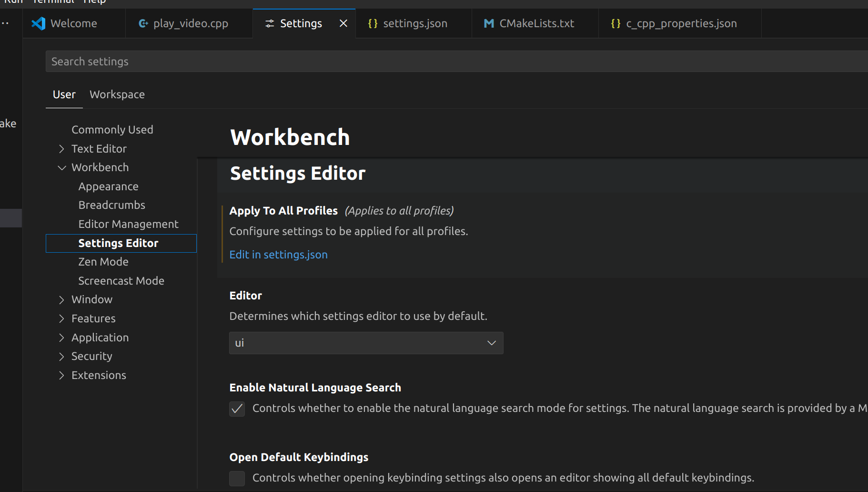The height and width of the screenshot is (492, 868).
Task: Expand the Text Editor tree chevron
Action: 61,149
